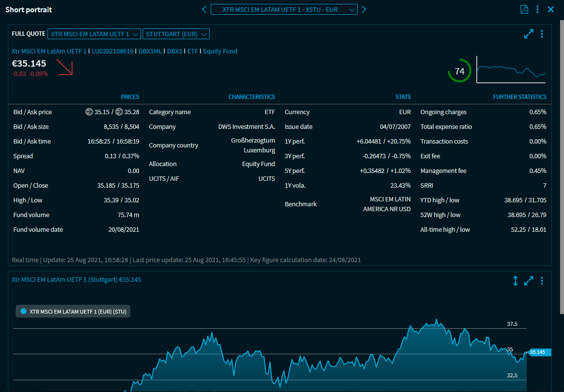
Task: Click the chart vertical resize arrow icon
Action: (x=515, y=281)
